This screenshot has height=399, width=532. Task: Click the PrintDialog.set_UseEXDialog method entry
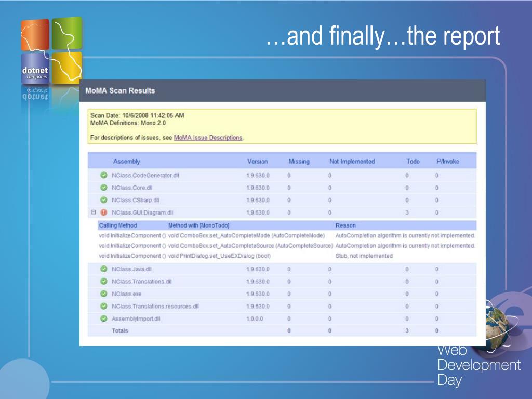click(x=219, y=256)
